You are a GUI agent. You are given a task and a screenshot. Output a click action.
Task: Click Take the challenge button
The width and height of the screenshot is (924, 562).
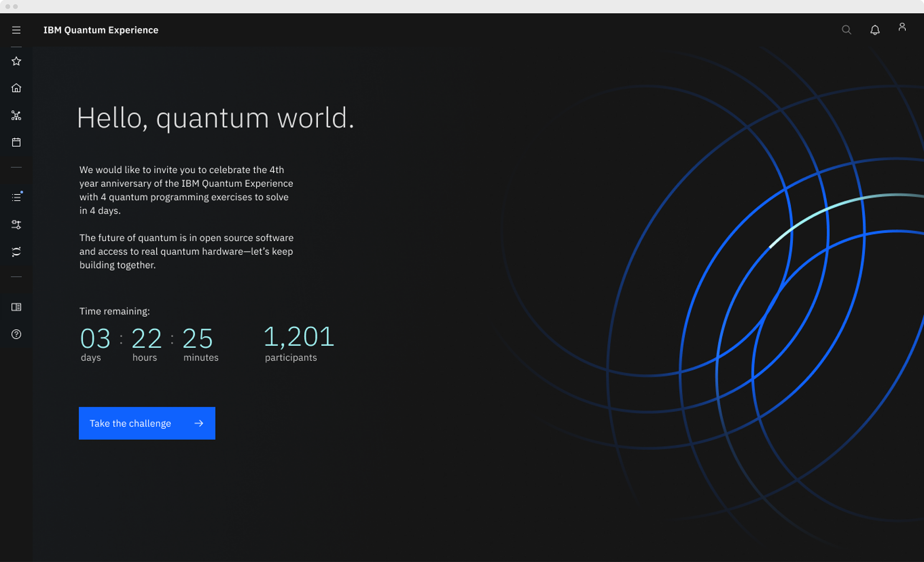(147, 423)
